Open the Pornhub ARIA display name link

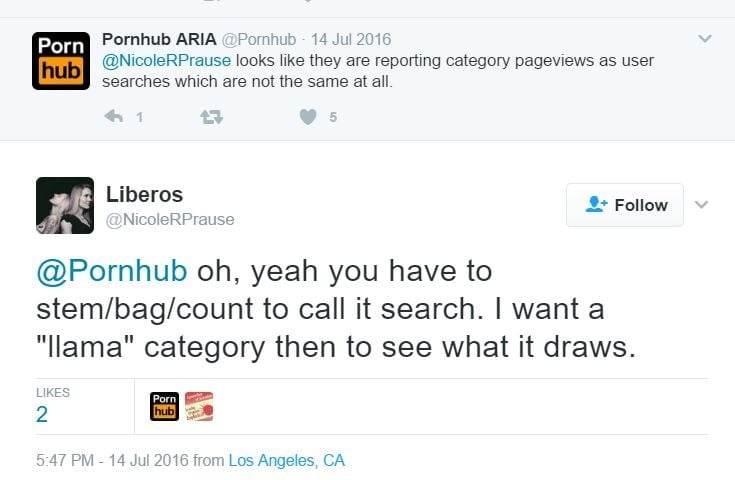pos(158,39)
